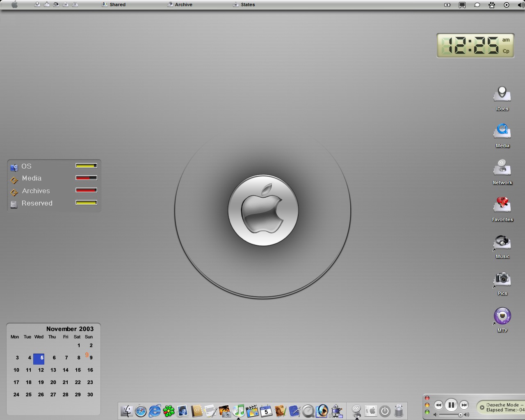Launch iMovie clapperboard icon in dock
Viewport: 525px width, 420px height.
(252, 411)
